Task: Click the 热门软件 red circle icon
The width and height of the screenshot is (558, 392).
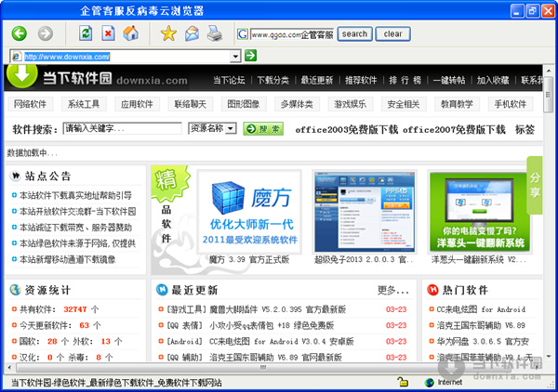Action: pos(432,290)
